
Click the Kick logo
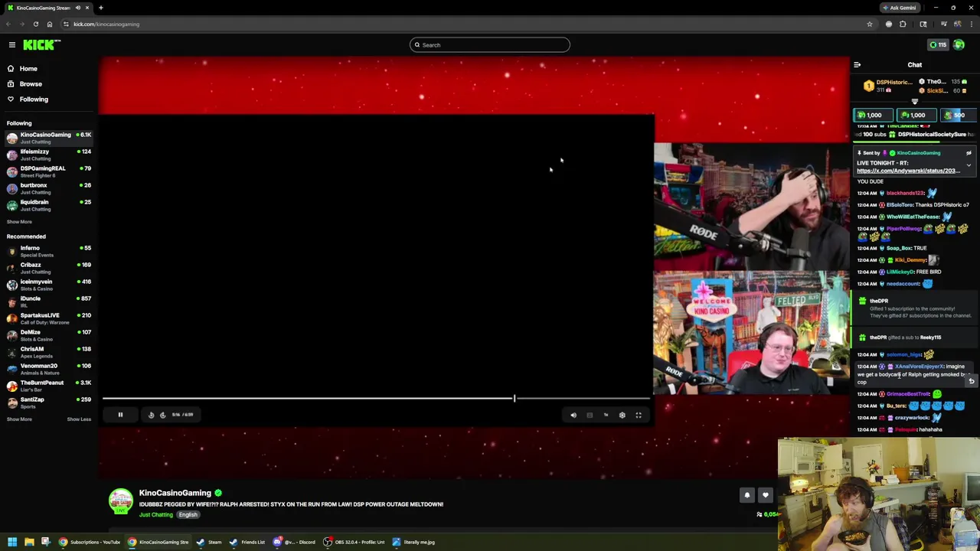[x=40, y=45]
